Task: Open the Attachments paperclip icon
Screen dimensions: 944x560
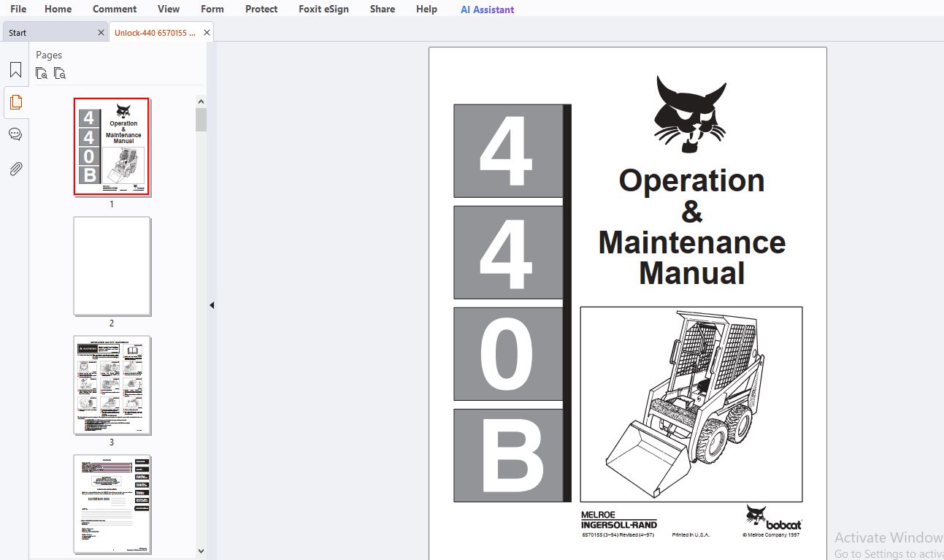Action: coord(15,169)
